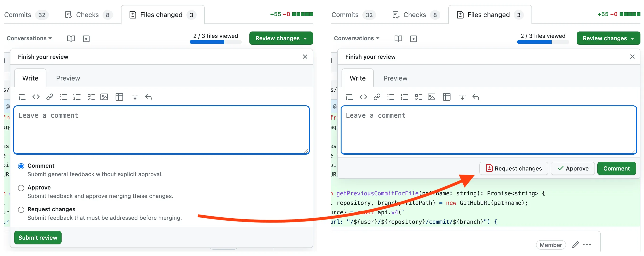Click the saved replies arrow in right toolbar
Viewport: 644px width, 256px height.
point(476,97)
